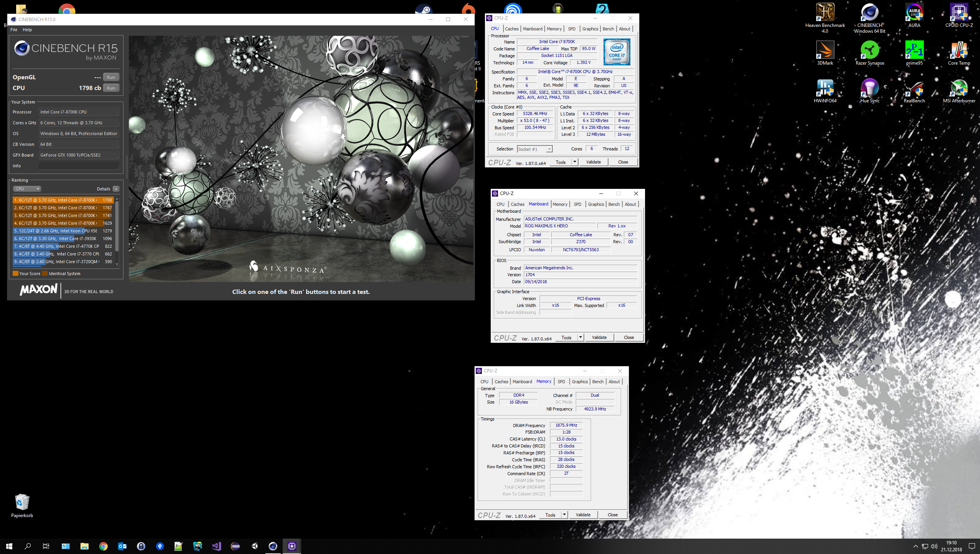Open the Windows Start menu

click(9, 546)
